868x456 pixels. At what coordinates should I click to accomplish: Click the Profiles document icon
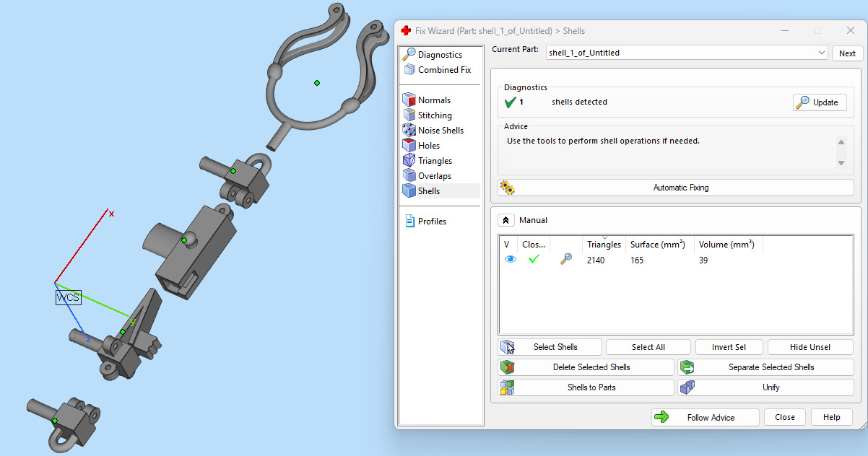coord(409,221)
